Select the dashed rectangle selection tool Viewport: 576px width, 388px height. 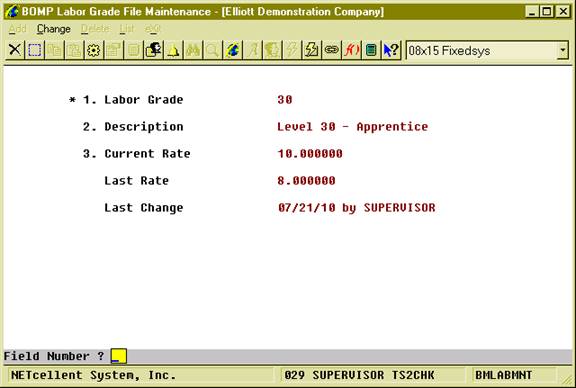point(35,50)
